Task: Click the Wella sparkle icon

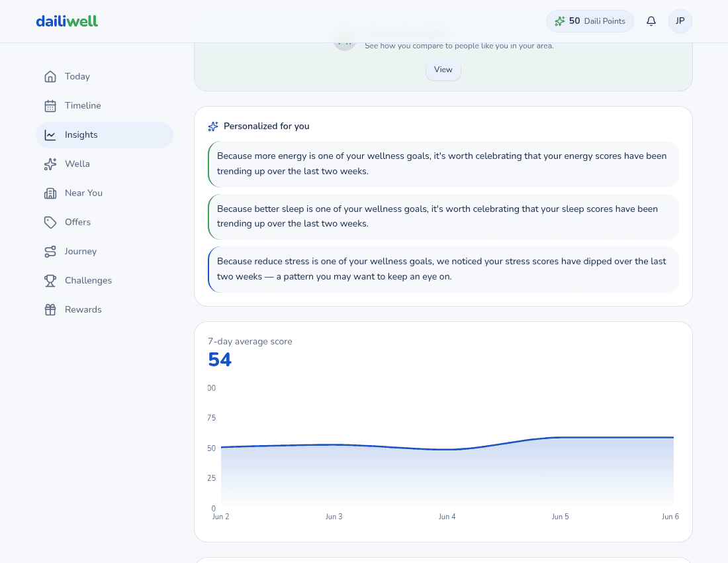Action: [x=50, y=164]
